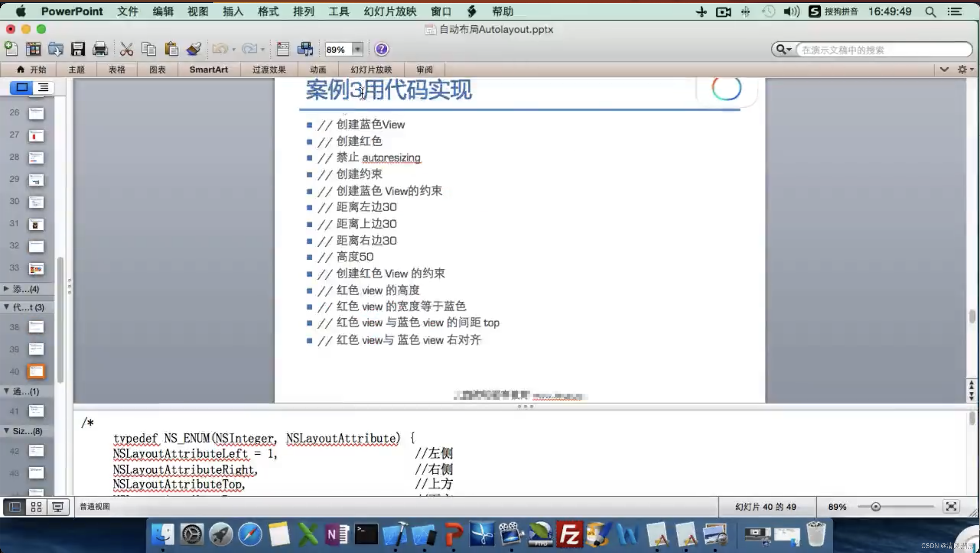Open the 插入 menu
The image size is (980, 553).
click(233, 11)
